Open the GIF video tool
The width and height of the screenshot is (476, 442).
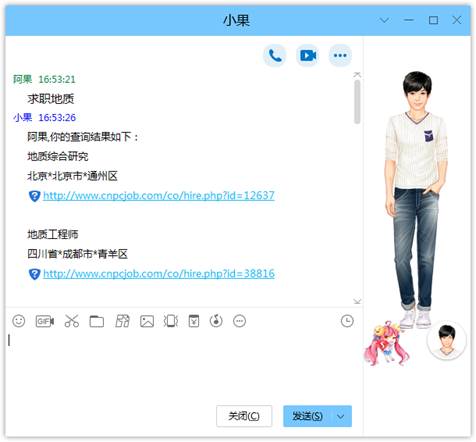45,321
